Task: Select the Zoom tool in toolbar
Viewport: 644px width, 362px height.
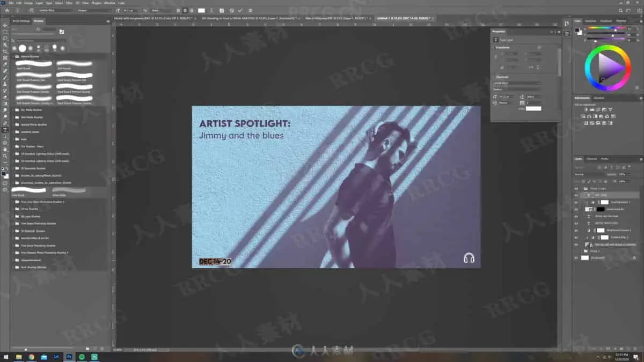Action: pyautogui.click(x=6, y=156)
